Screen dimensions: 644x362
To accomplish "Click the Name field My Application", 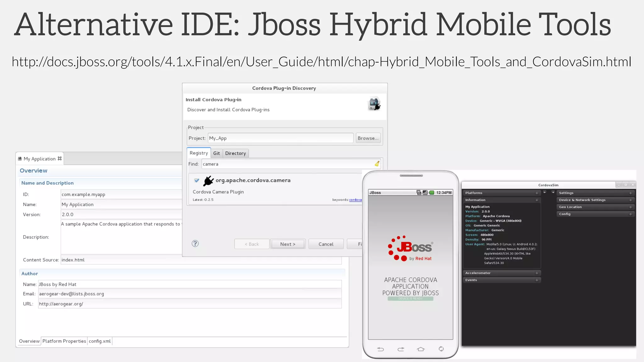I will point(122,205).
